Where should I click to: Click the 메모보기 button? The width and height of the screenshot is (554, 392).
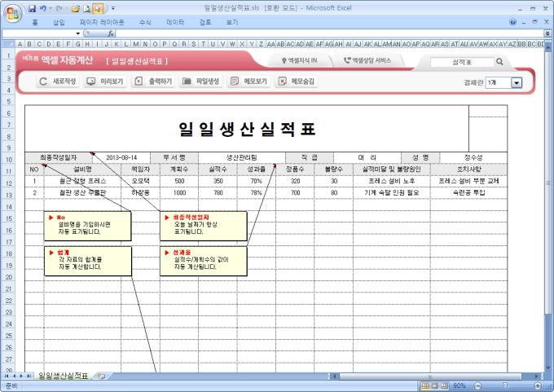click(x=248, y=81)
